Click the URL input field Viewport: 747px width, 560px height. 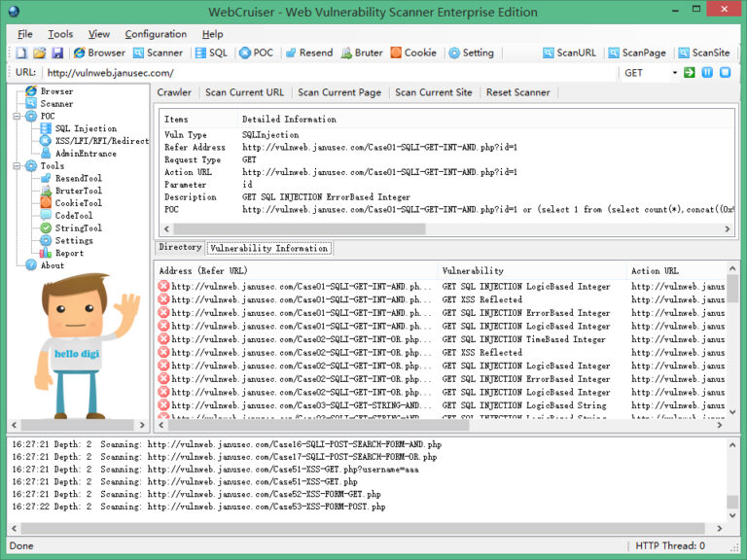(x=330, y=73)
